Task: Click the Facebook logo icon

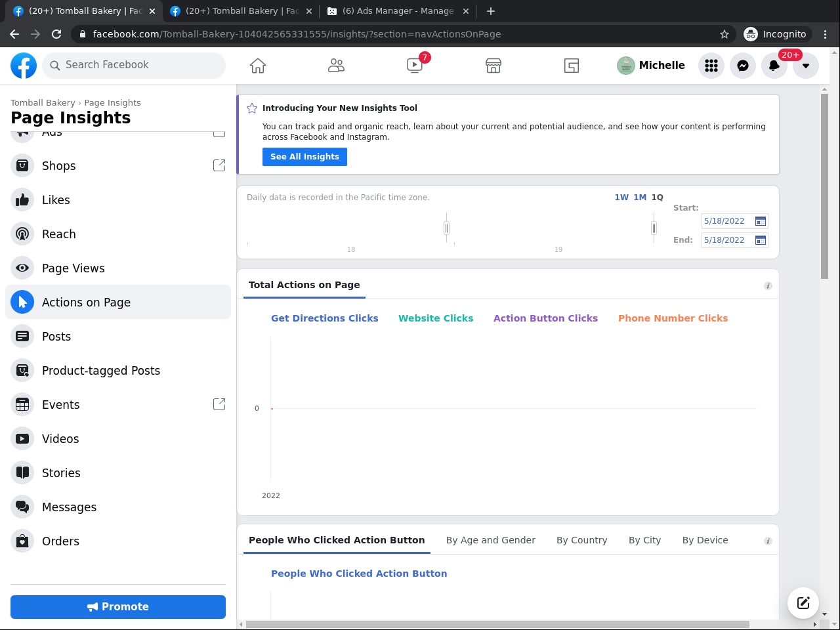Action: click(x=24, y=66)
